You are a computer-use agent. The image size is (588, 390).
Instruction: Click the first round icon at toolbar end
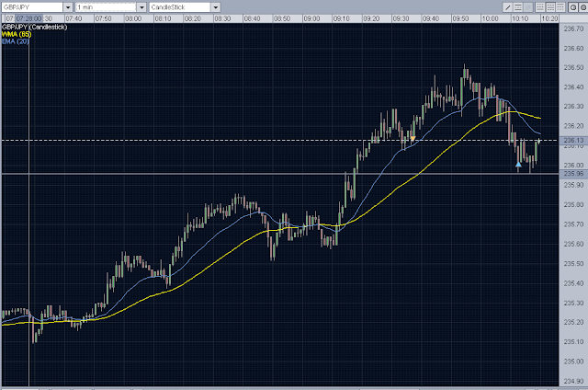[573, 7]
